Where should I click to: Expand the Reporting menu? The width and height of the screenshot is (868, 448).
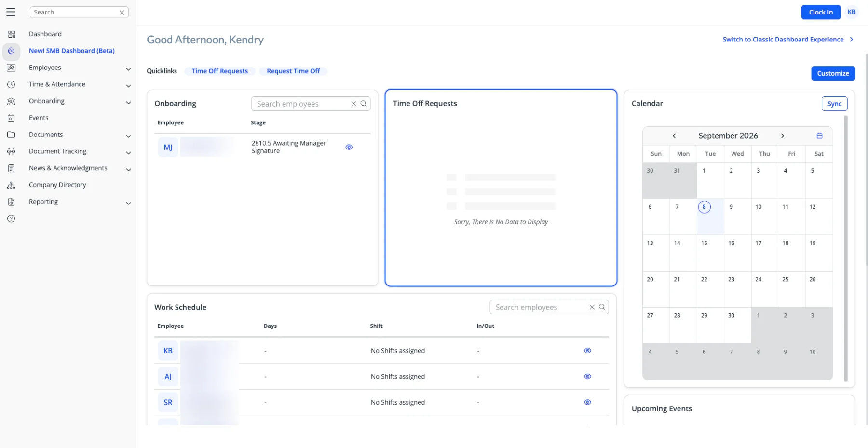click(x=128, y=204)
